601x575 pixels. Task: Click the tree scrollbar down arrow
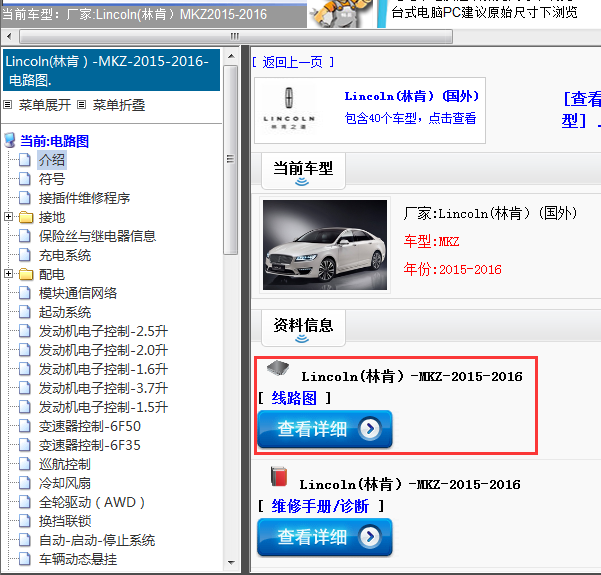pos(231,562)
